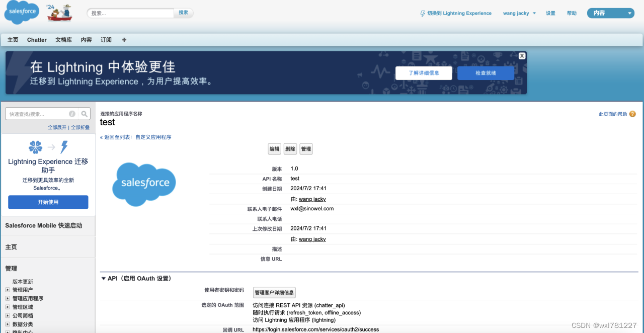Open the 设置 link
This screenshot has width=644, height=333.
550,14
